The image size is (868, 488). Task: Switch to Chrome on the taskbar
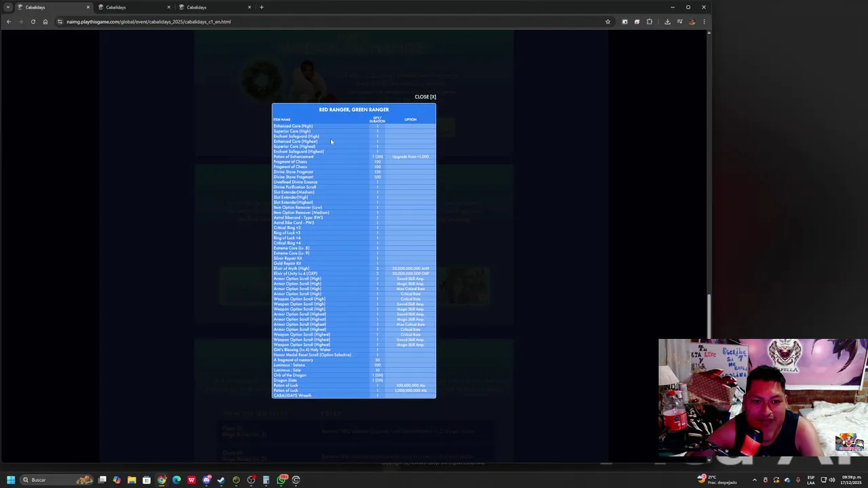click(x=161, y=480)
